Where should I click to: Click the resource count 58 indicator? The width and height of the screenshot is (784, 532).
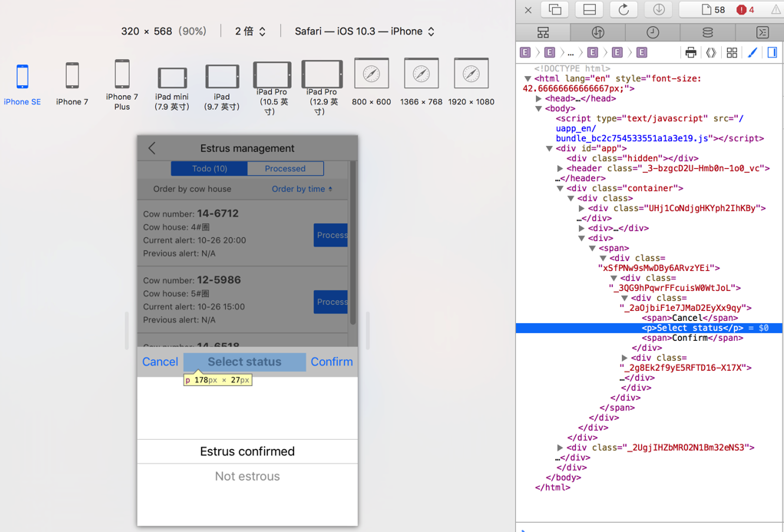coord(713,9)
